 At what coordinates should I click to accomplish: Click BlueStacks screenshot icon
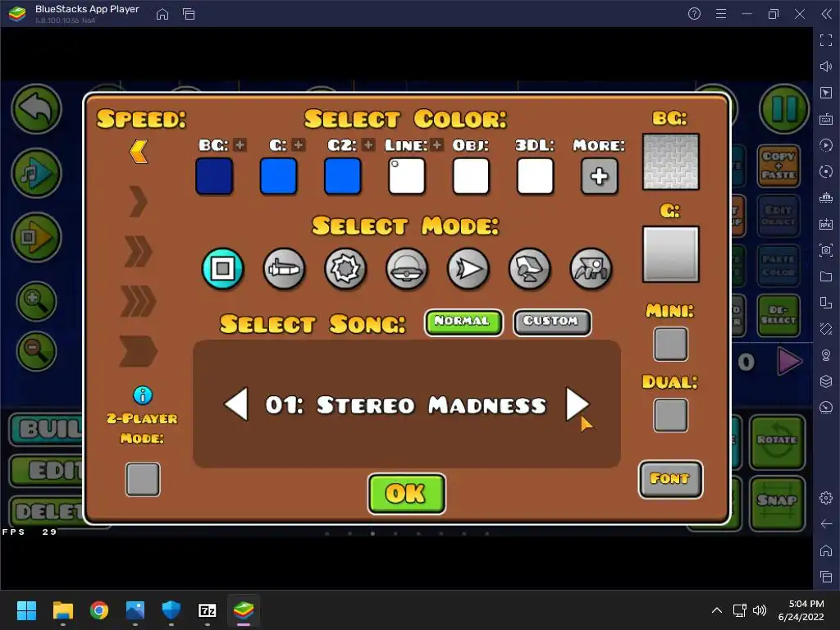point(826,250)
